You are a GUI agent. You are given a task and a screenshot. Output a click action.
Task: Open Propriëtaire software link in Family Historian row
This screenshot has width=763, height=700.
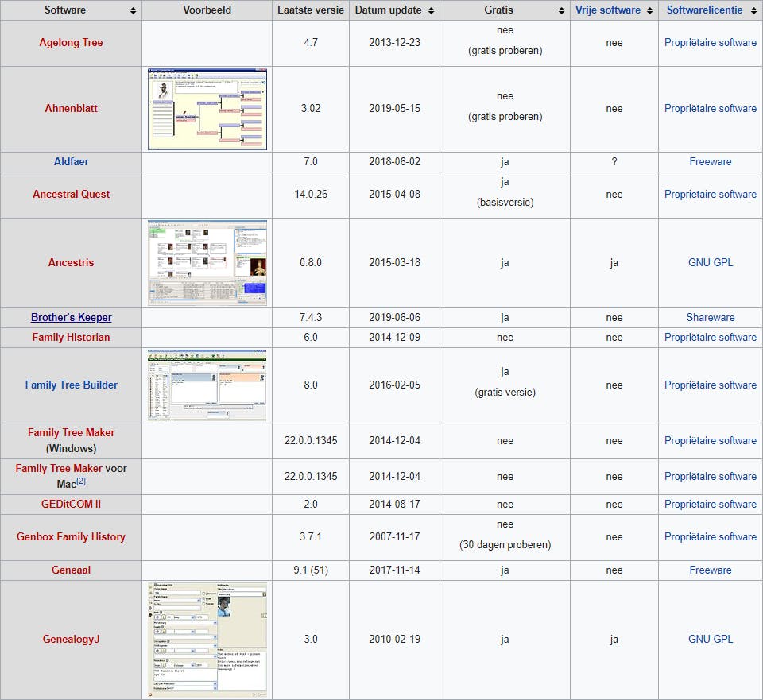pos(711,337)
